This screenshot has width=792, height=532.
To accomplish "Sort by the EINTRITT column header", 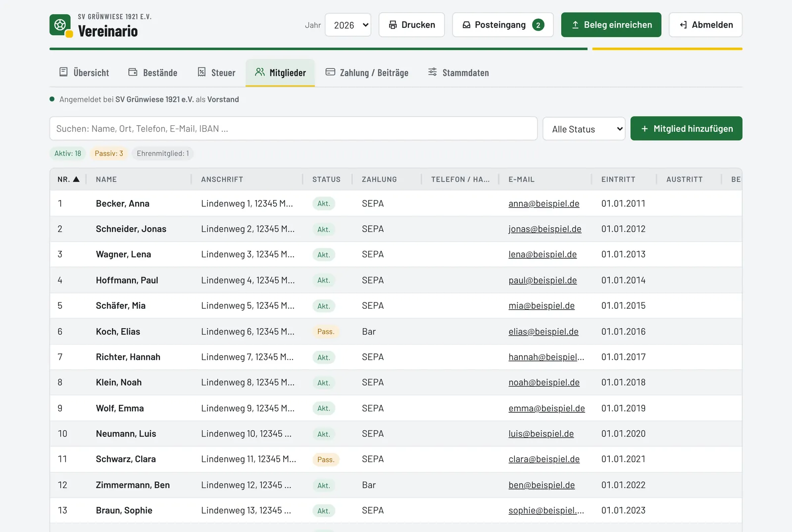I will pos(618,179).
